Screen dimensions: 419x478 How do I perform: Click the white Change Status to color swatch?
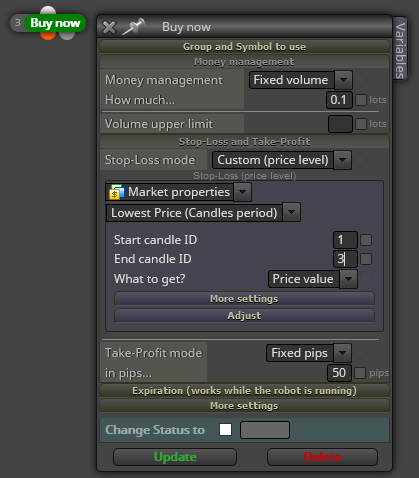coord(225,430)
